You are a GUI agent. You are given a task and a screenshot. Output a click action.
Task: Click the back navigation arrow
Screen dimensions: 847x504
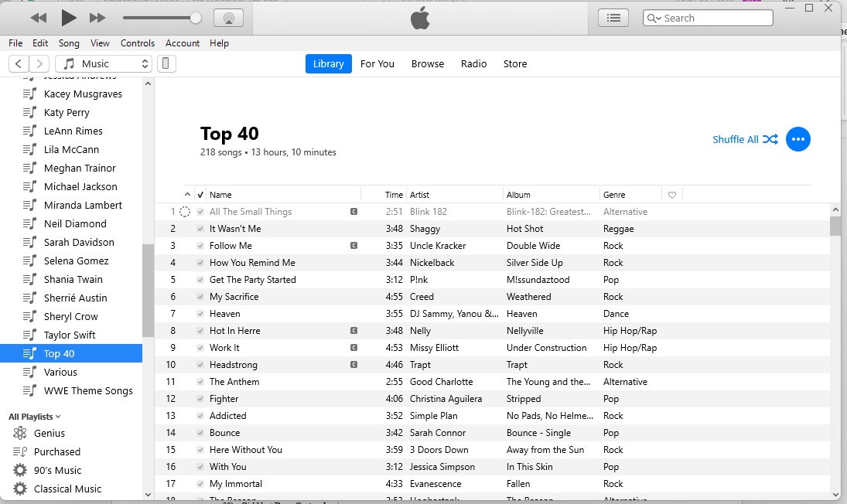tap(18, 63)
